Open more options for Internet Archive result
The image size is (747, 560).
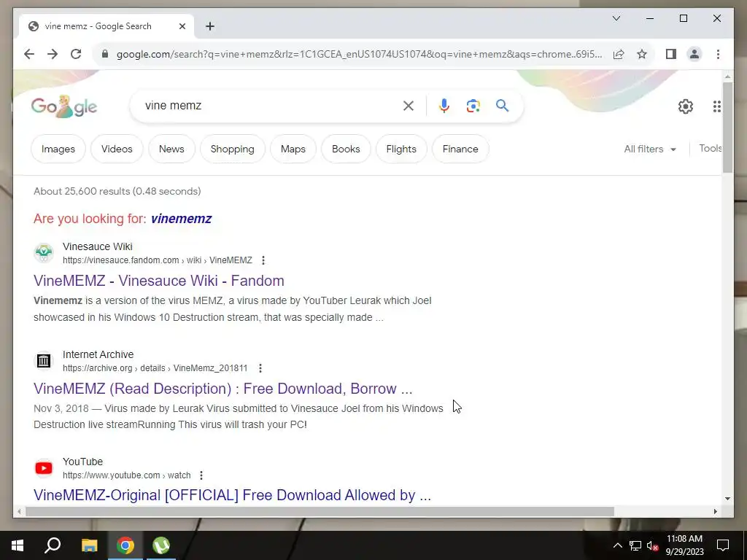[x=260, y=368]
